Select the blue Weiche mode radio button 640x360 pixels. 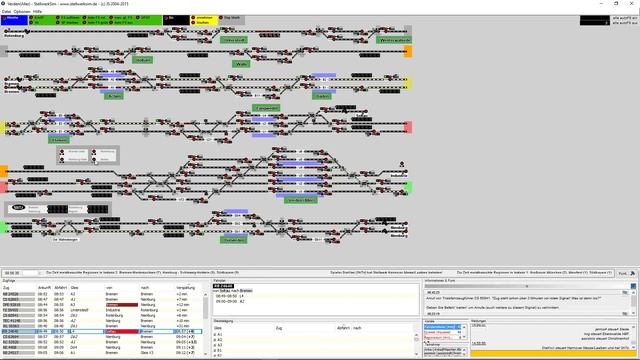click(4, 18)
